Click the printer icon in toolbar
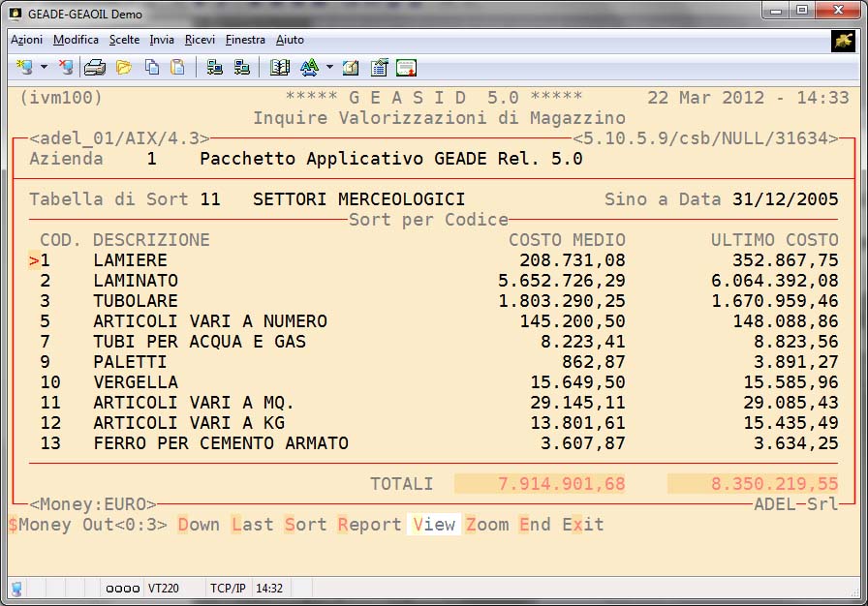 click(94, 67)
